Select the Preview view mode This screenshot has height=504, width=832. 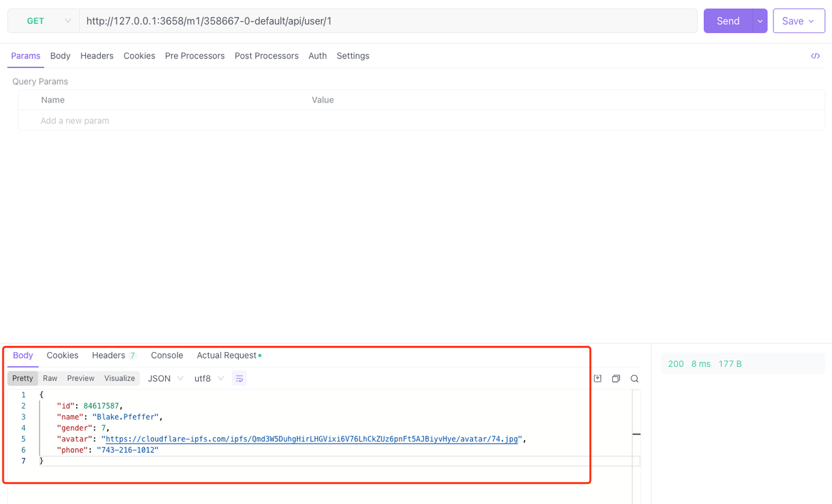pyautogui.click(x=81, y=379)
